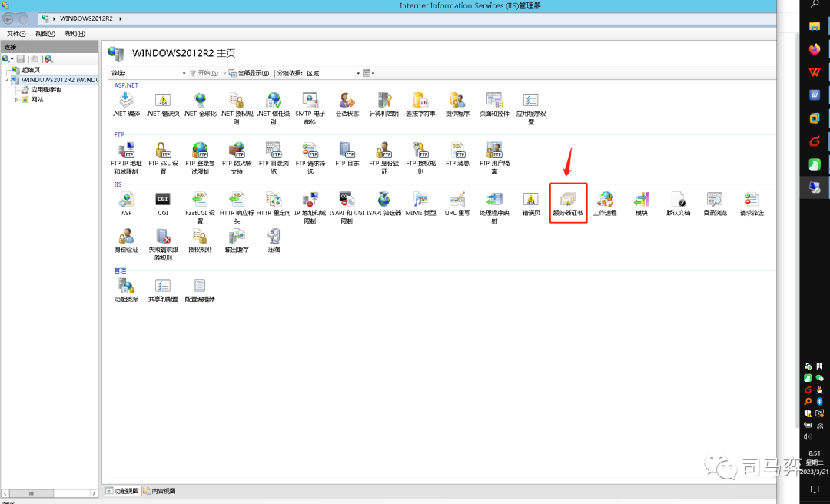The width and height of the screenshot is (830, 504).
Task: Open the 服务器证书 feature icon
Action: (x=568, y=204)
